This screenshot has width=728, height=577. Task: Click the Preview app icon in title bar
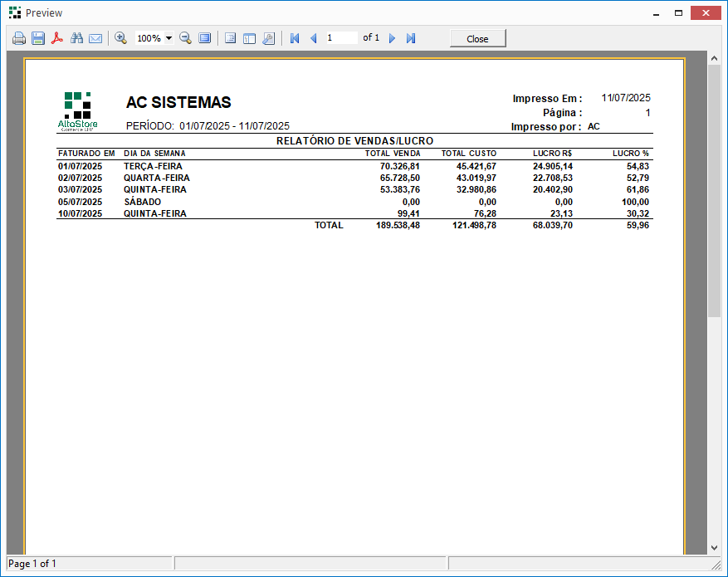click(15, 12)
